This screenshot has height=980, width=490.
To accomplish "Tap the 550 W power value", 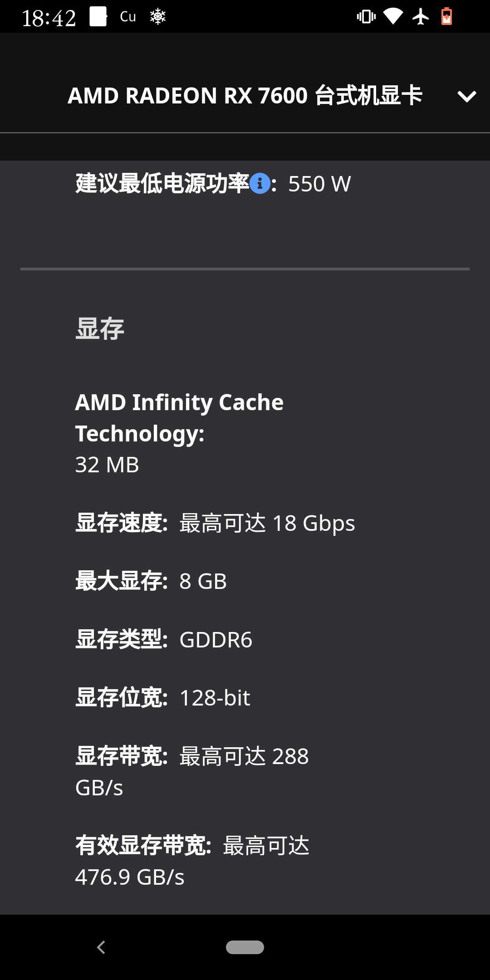I will click(x=319, y=184).
